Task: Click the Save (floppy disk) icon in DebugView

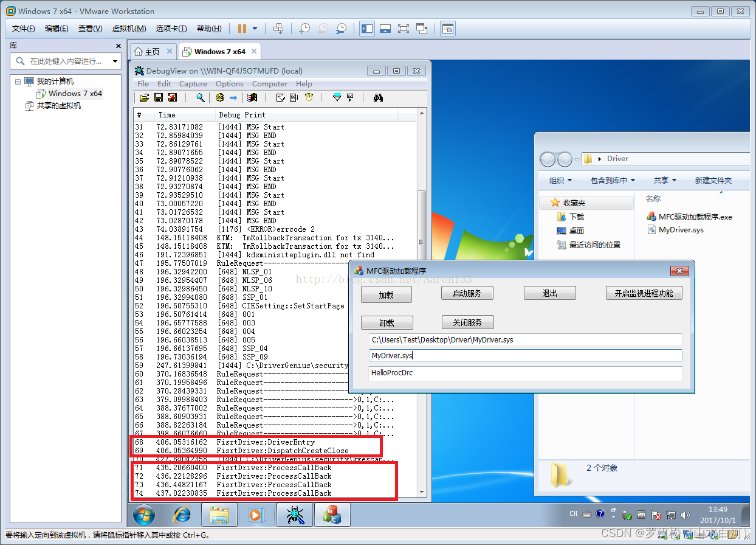Action: [158, 97]
